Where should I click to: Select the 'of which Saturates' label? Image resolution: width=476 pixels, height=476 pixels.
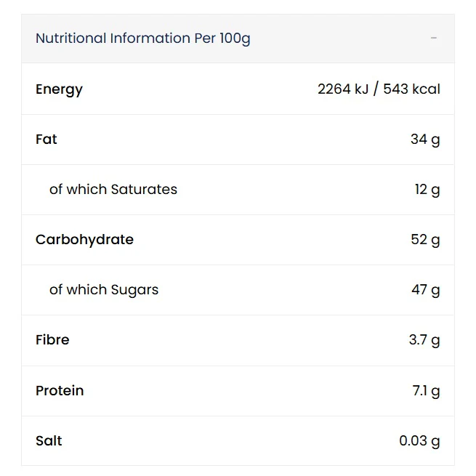[x=113, y=190]
